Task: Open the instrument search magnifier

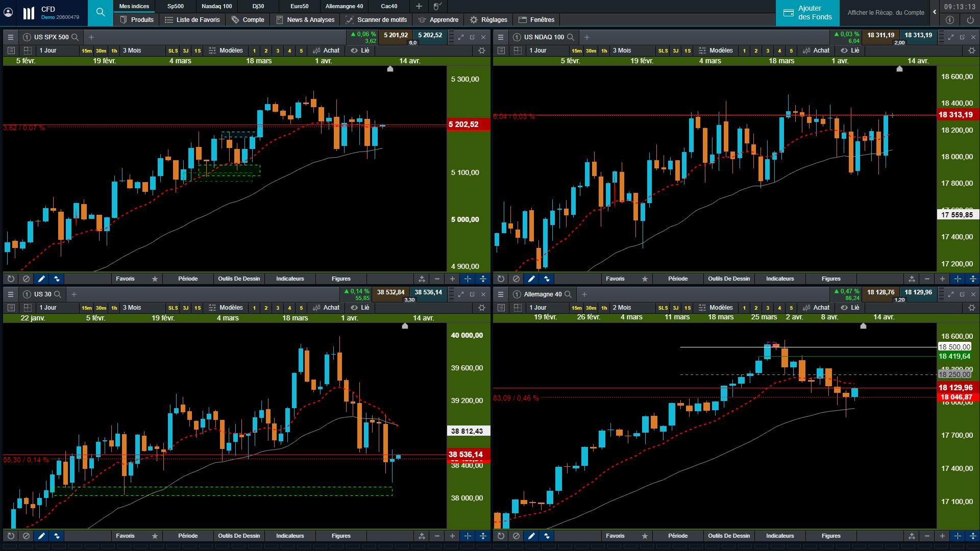Action: coord(101,12)
